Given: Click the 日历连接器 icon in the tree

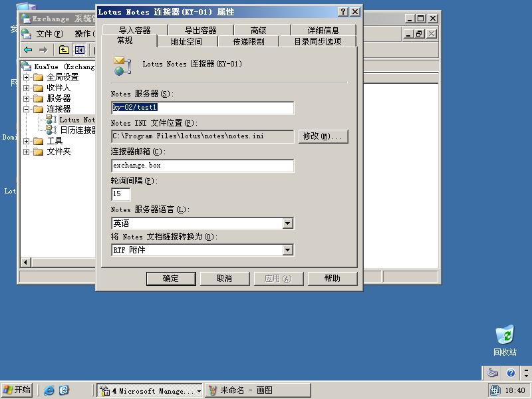Looking at the screenshot, I should pos(51,130).
